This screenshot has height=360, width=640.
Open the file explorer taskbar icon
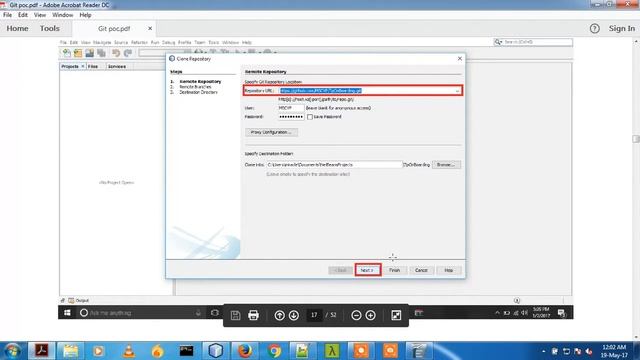70,351
